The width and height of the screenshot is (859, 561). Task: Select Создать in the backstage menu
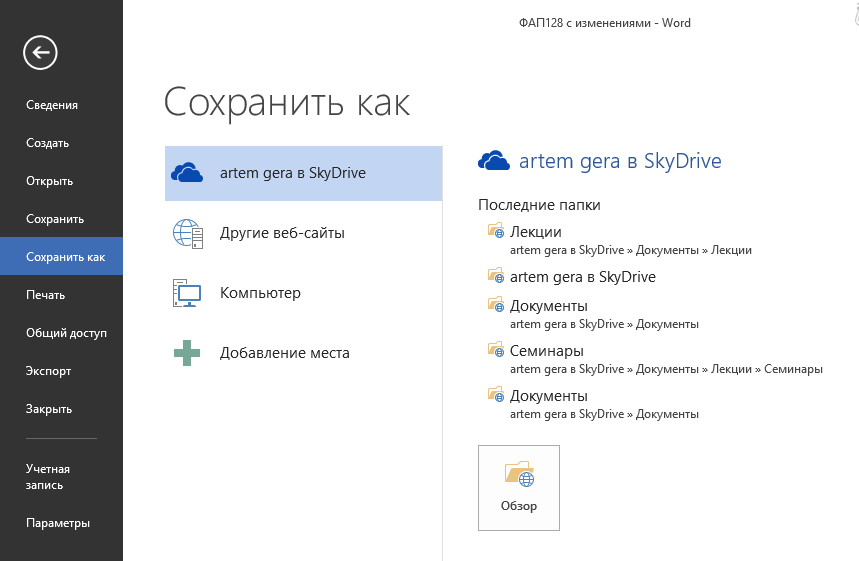click(x=48, y=143)
